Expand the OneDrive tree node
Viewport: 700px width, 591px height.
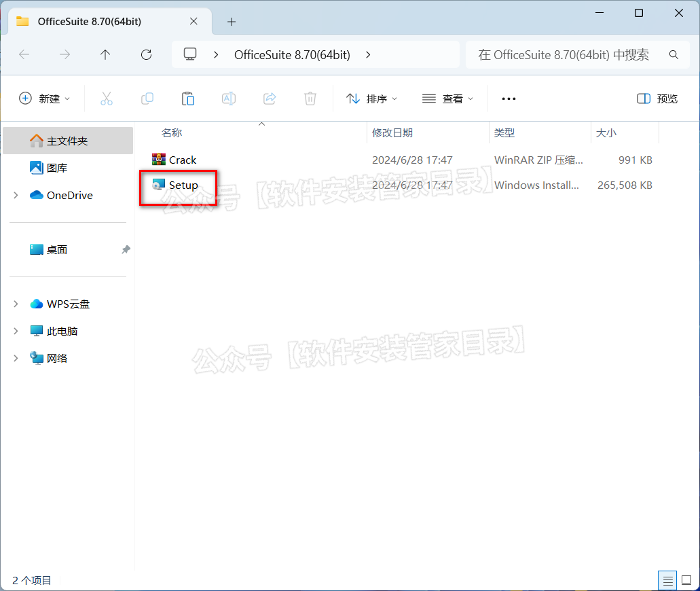point(16,195)
